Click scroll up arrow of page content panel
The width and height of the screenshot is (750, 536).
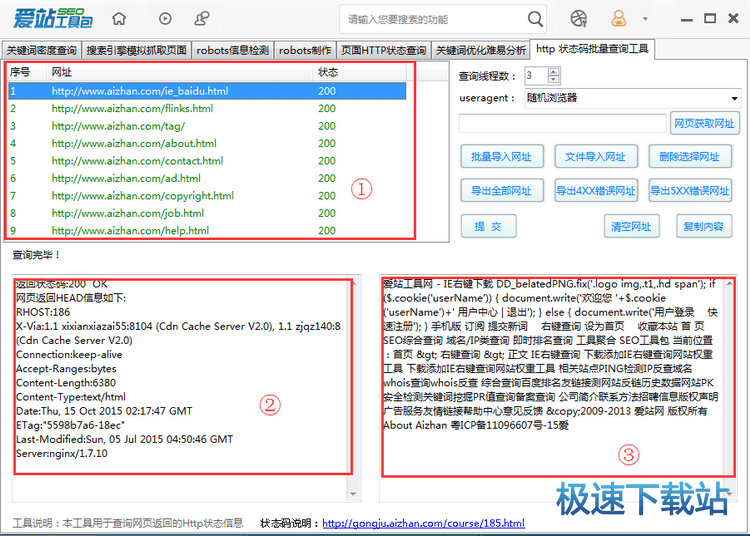(729, 284)
